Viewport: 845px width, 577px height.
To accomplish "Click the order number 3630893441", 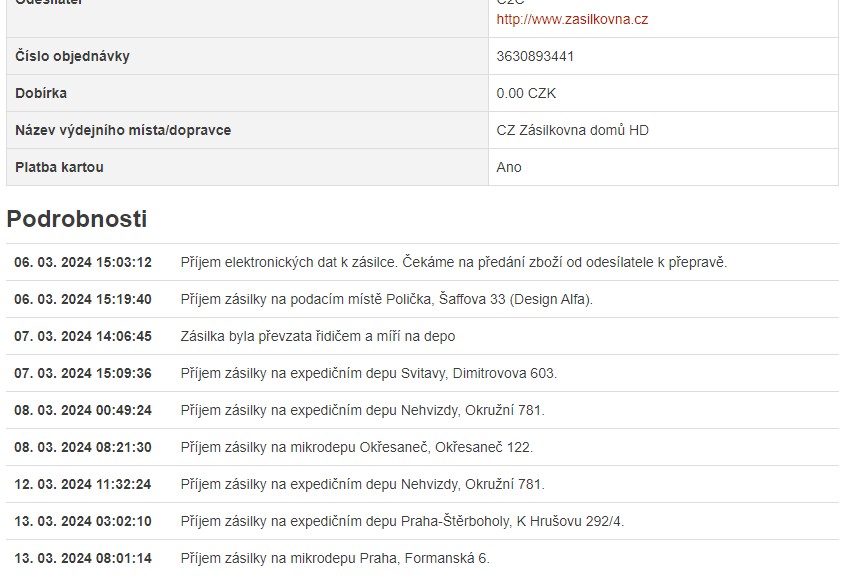I will 535,56.
